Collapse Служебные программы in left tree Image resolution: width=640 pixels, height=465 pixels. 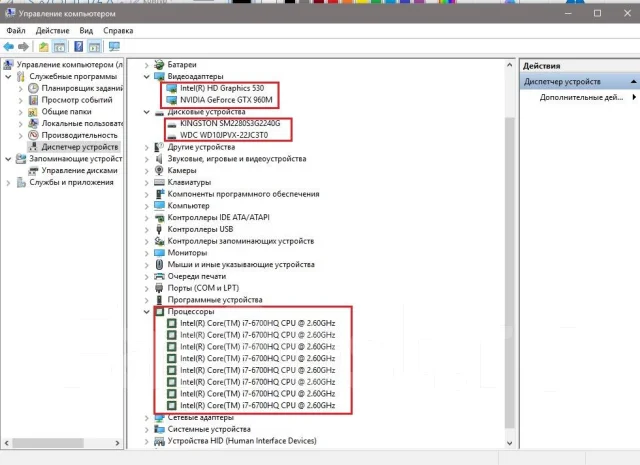click(8, 76)
